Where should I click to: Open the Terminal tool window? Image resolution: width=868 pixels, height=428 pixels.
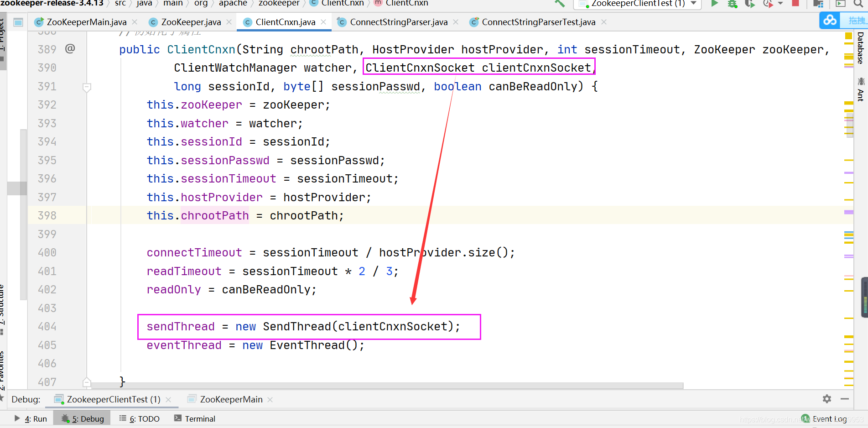tap(195, 418)
